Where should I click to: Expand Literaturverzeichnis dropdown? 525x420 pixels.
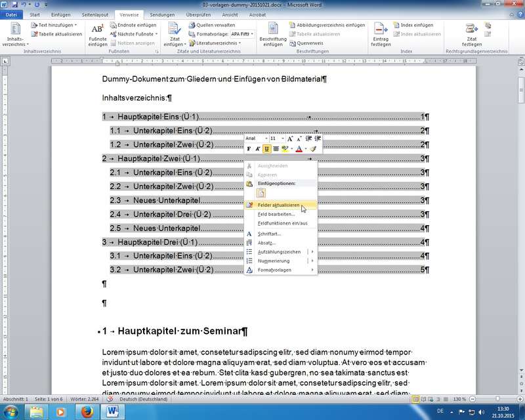coord(240,43)
